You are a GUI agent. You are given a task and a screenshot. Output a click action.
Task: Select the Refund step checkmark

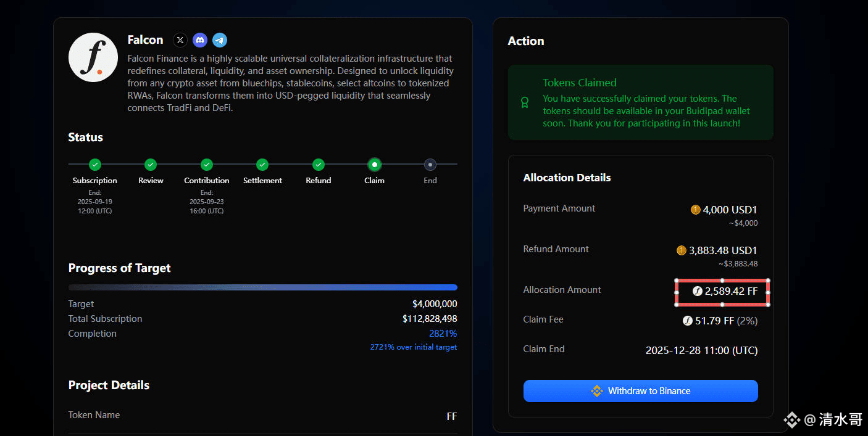(319, 165)
